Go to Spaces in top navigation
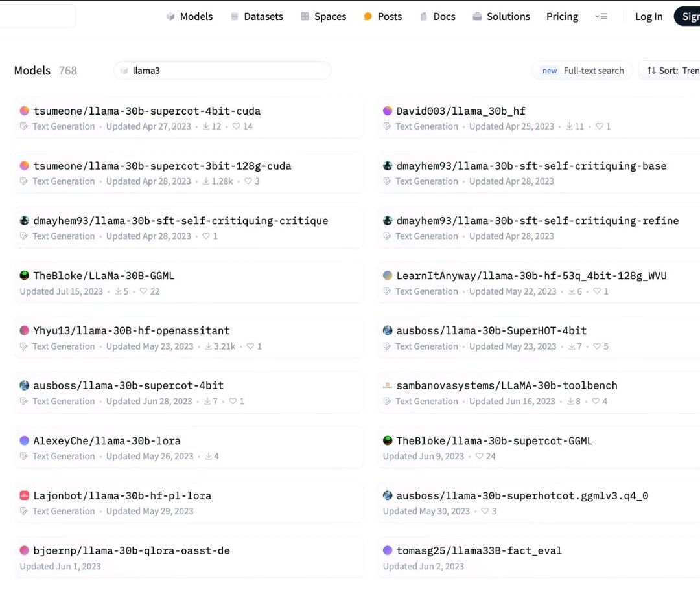Viewport: 700px width, 590px height. click(x=323, y=16)
